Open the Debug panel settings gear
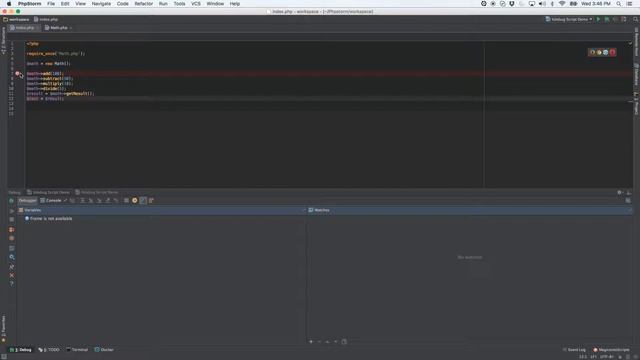640x360 pixels. (x=620, y=192)
